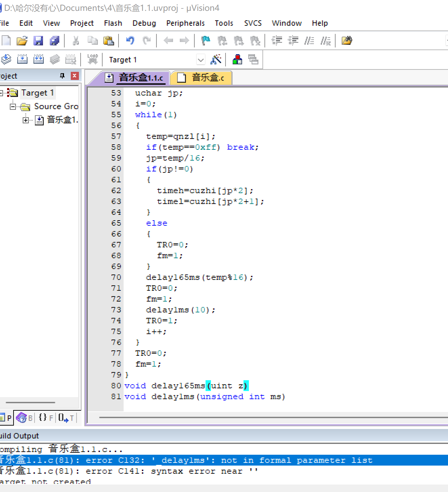Image resolution: width=448 pixels, height=492 pixels.
Task: Open the Window menu
Action: [x=287, y=23]
